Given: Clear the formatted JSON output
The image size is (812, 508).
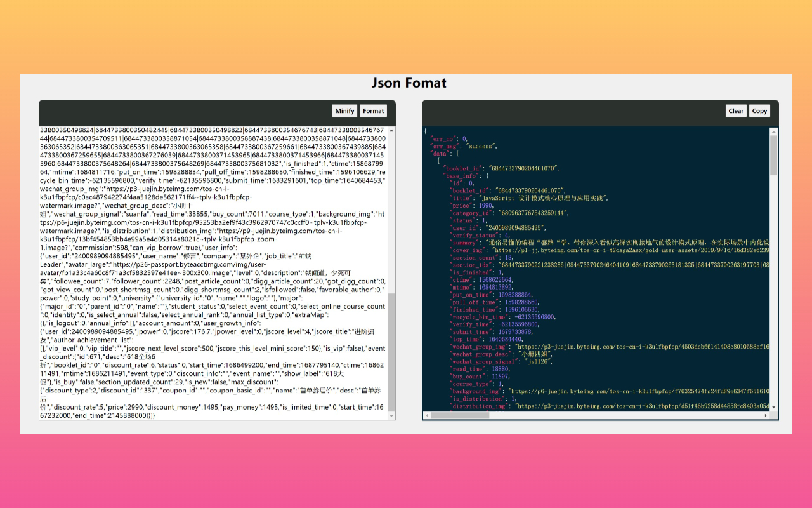Looking at the screenshot, I should pos(736,110).
